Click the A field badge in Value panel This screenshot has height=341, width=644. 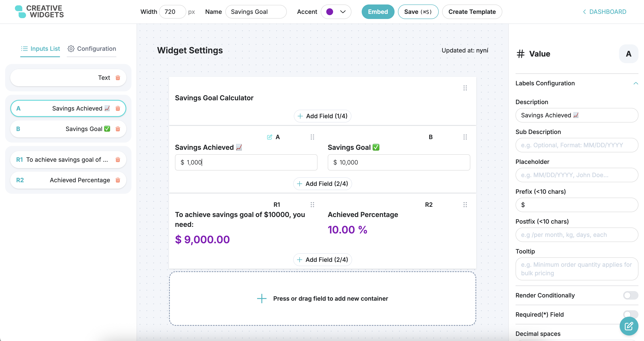(x=628, y=54)
